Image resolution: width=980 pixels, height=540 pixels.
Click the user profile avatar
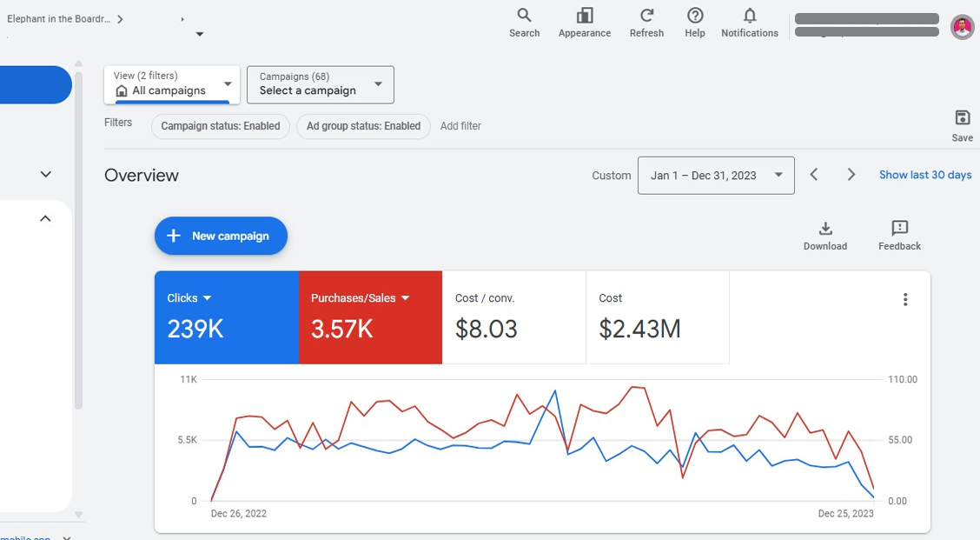coord(962,27)
